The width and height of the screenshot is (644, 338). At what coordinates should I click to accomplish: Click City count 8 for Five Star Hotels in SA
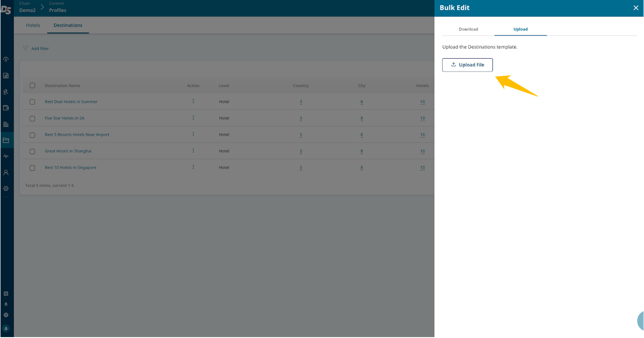click(362, 118)
